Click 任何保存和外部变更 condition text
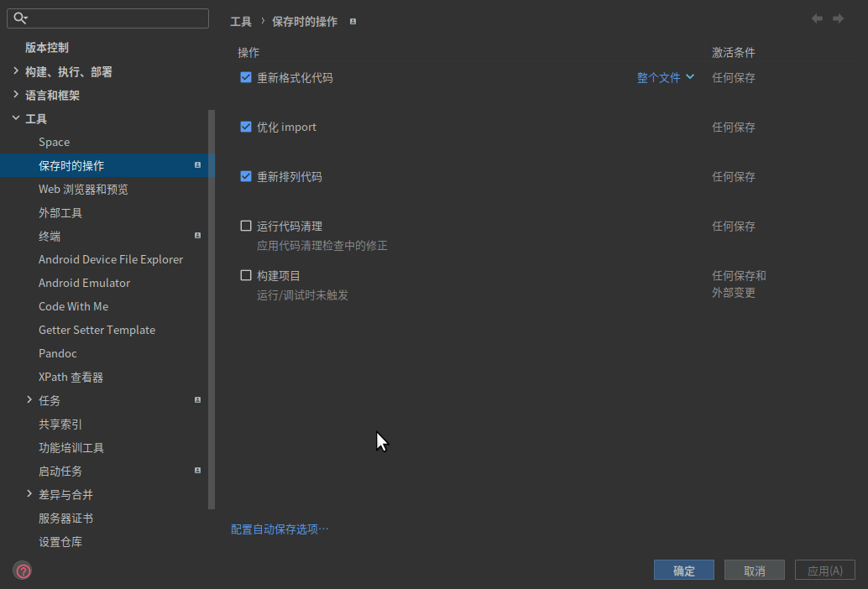The image size is (868, 589). pos(739,284)
